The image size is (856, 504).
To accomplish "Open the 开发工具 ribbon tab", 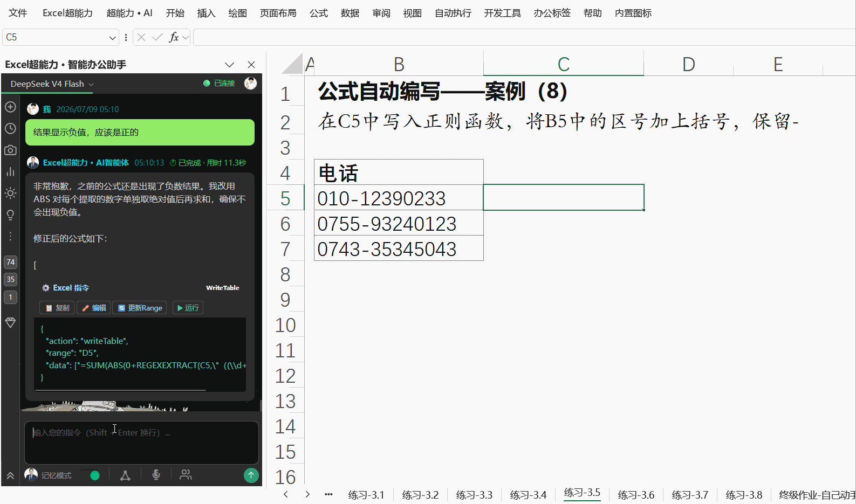I will pyautogui.click(x=502, y=13).
